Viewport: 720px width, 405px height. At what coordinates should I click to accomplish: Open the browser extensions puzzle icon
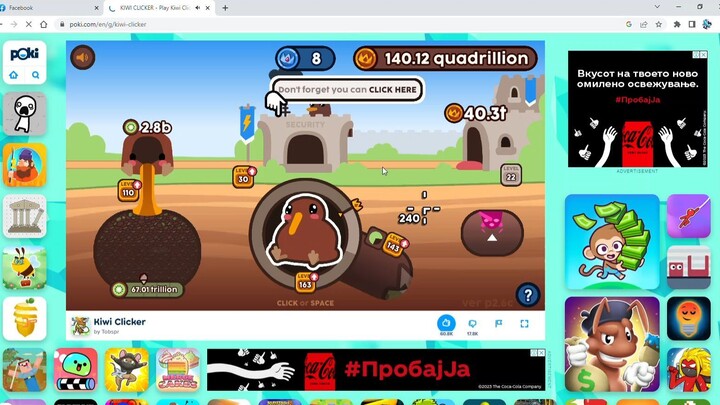[677, 24]
